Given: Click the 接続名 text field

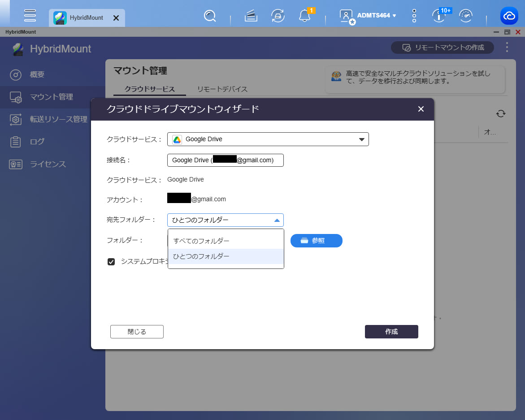Looking at the screenshot, I should point(225,160).
